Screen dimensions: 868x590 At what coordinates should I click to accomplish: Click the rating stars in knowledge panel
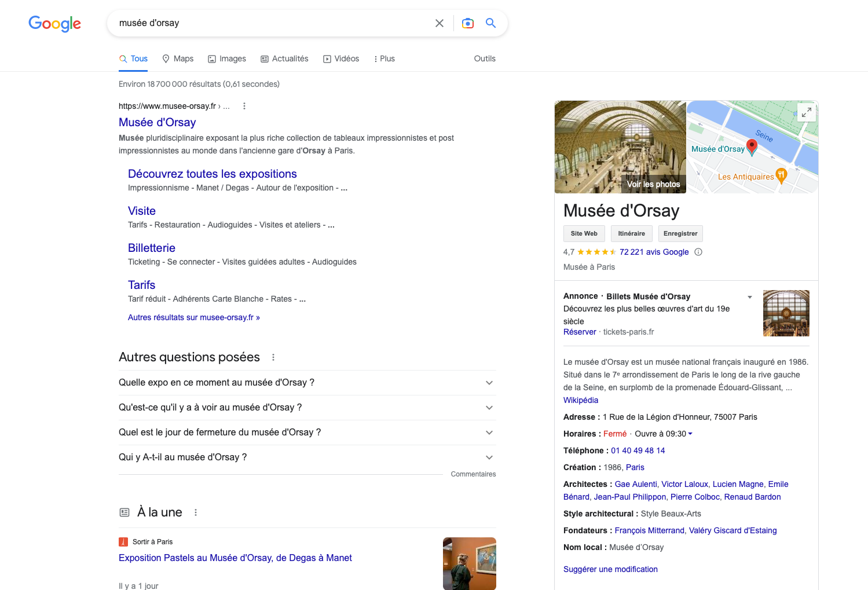(x=596, y=252)
